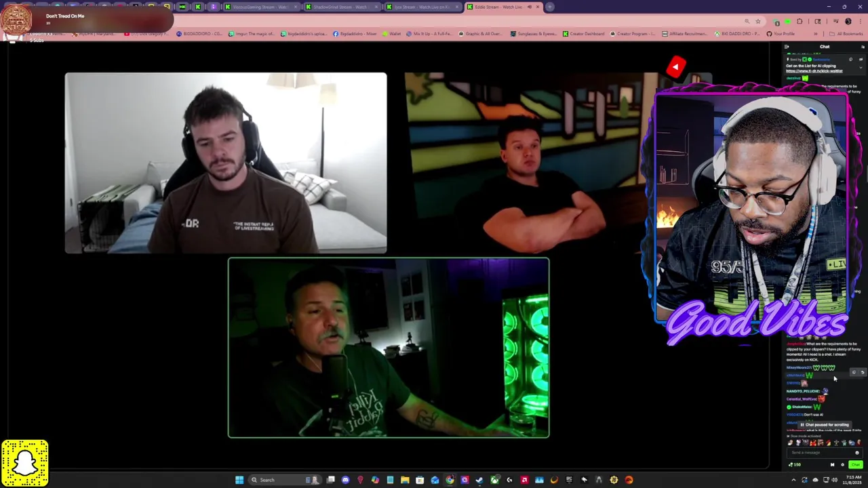Click the red play arrow overlay icon
Viewport: 868px width, 488px height.
pos(675,66)
